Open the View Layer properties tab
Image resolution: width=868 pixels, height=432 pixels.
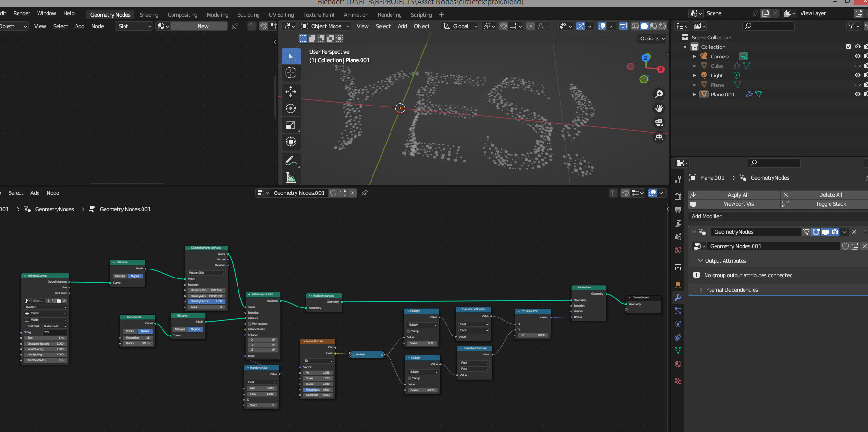(678, 223)
